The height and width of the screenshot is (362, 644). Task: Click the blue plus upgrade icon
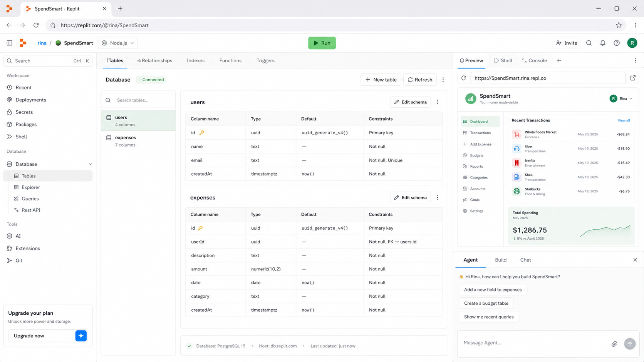[81, 336]
